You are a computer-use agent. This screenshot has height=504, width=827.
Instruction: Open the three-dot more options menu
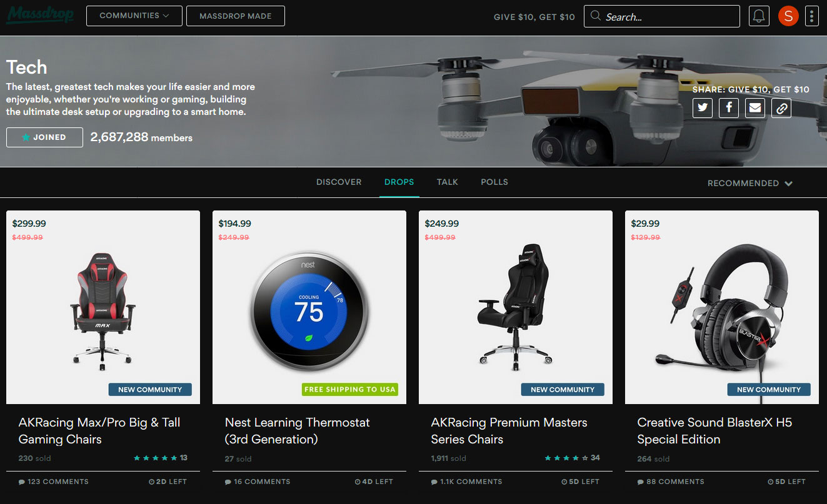click(812, 16)
